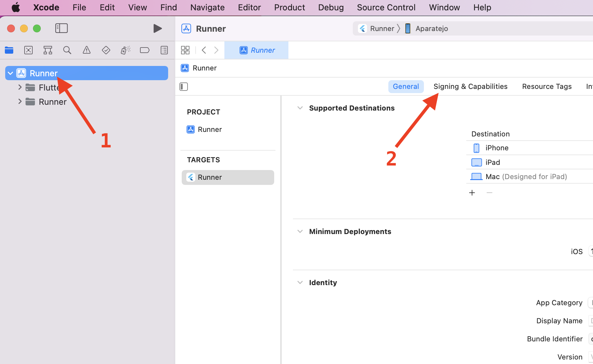Show the Project navigator folder icon
The image size is (593, 364).
click(x=9, y=50)
